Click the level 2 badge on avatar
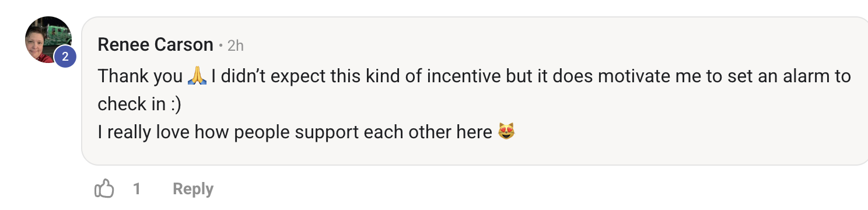Viewport: 868px width, 210px height. 65,57
